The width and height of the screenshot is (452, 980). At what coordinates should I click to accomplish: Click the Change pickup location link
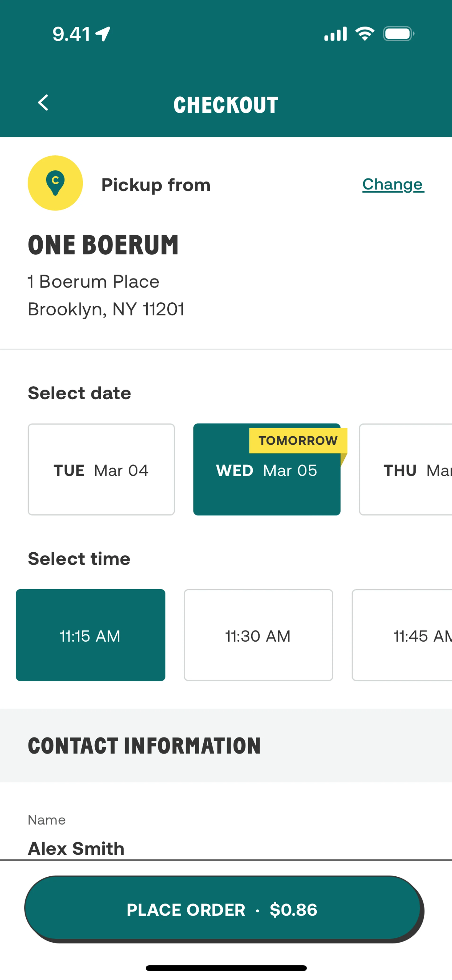click(x=393, y=185)
